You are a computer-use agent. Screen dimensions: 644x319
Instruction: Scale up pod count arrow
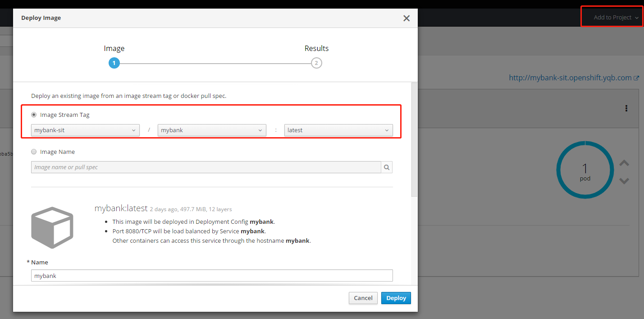(624, 163)
